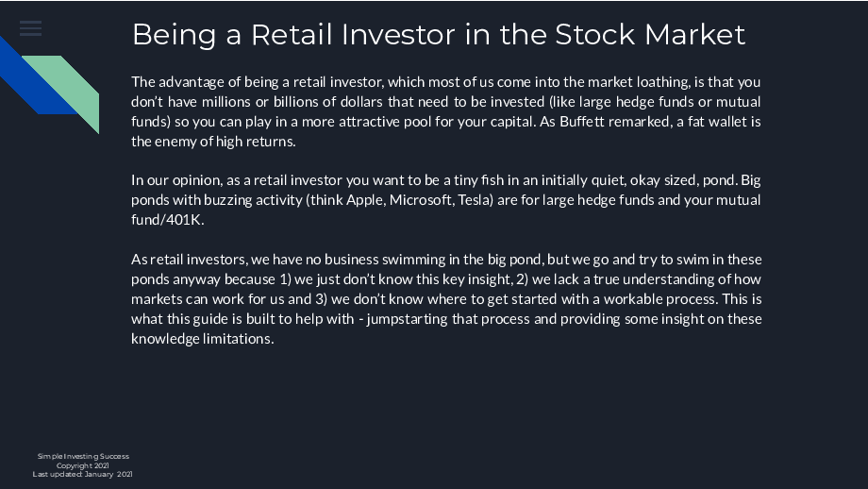
Task: Click the paragraph starting 'As retail investors'
Action: coord(445,298)
